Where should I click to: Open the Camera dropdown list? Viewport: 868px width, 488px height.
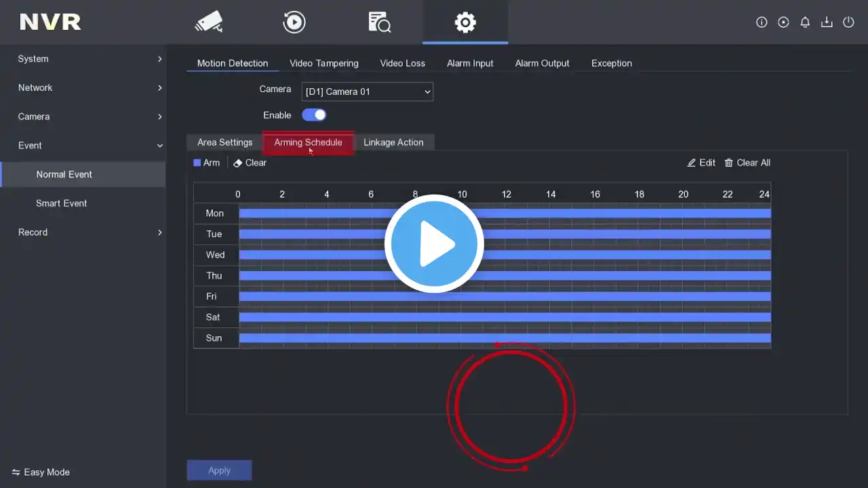[x=368, y=91]
